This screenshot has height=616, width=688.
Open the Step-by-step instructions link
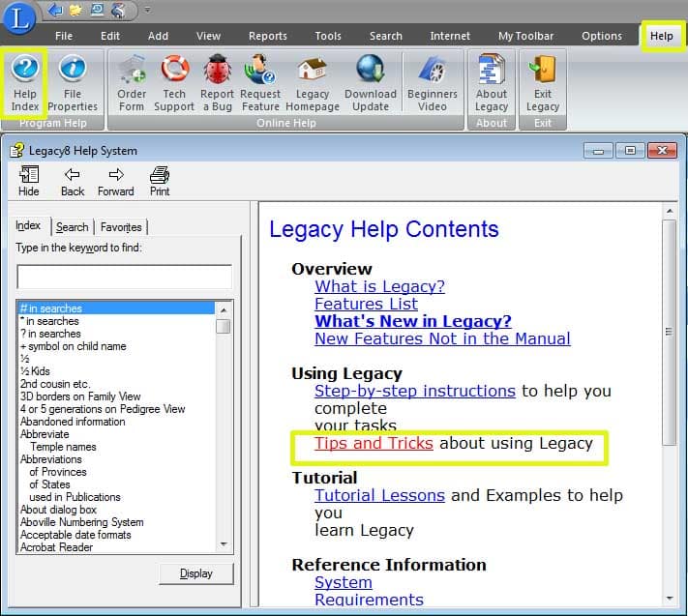pos(415,391)
